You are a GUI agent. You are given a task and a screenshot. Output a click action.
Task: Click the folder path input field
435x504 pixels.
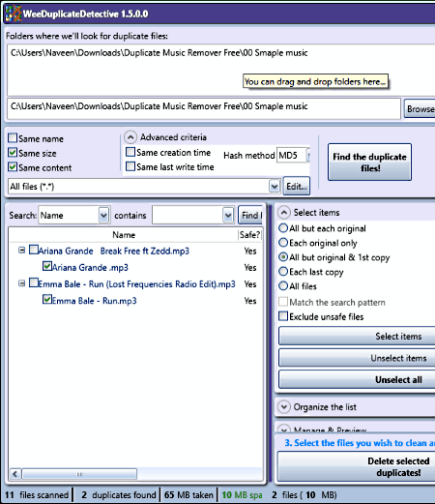[x=204, y=108]
